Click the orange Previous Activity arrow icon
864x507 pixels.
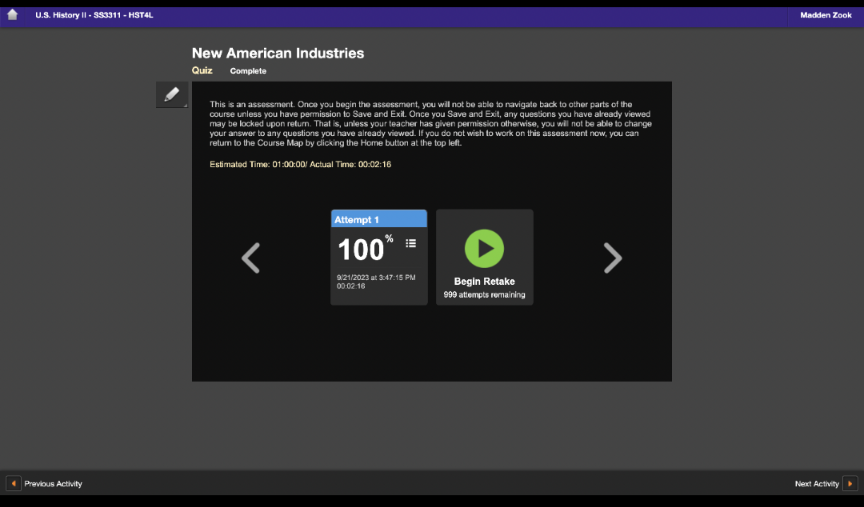[x=14, y=484]
